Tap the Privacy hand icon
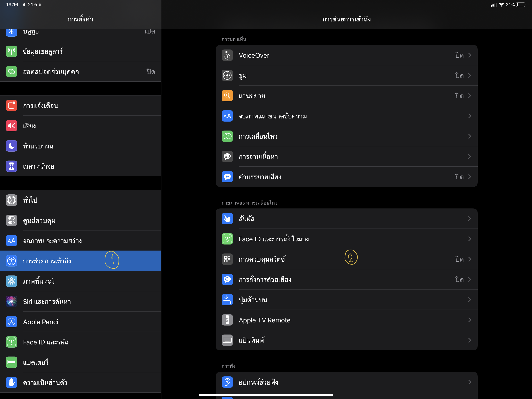This screenshot has height=399, width=532. pyautogui.click(x=11, y=382)
